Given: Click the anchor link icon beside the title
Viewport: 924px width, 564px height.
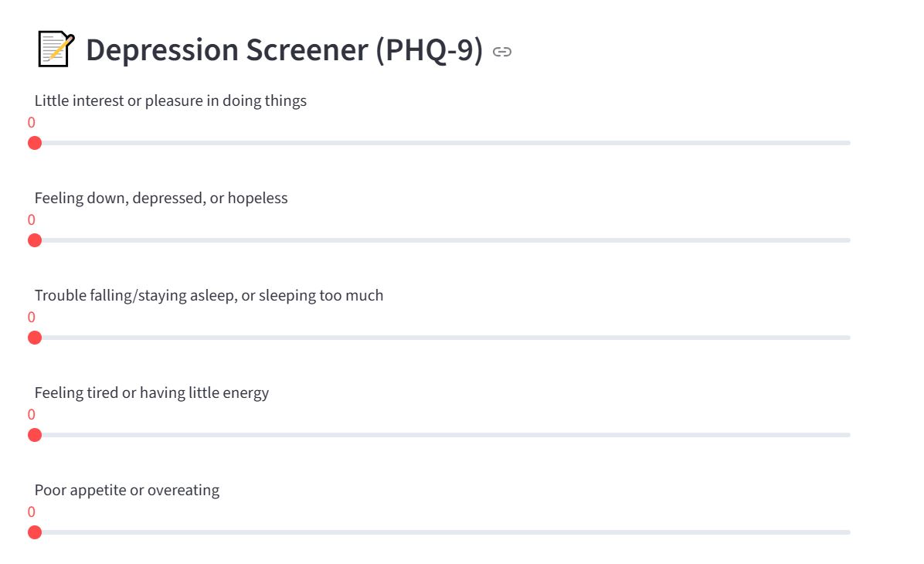Looking at the screenshot, I should [502, 52].
